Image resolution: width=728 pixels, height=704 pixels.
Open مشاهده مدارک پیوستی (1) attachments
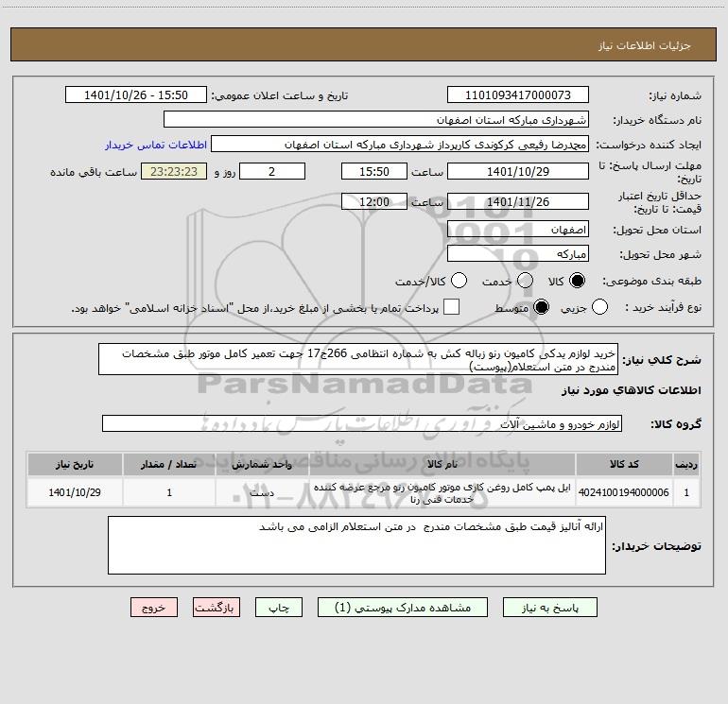tap(403, 608)
